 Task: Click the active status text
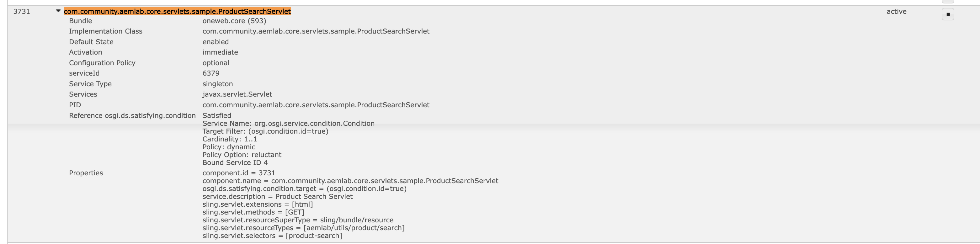897,11
